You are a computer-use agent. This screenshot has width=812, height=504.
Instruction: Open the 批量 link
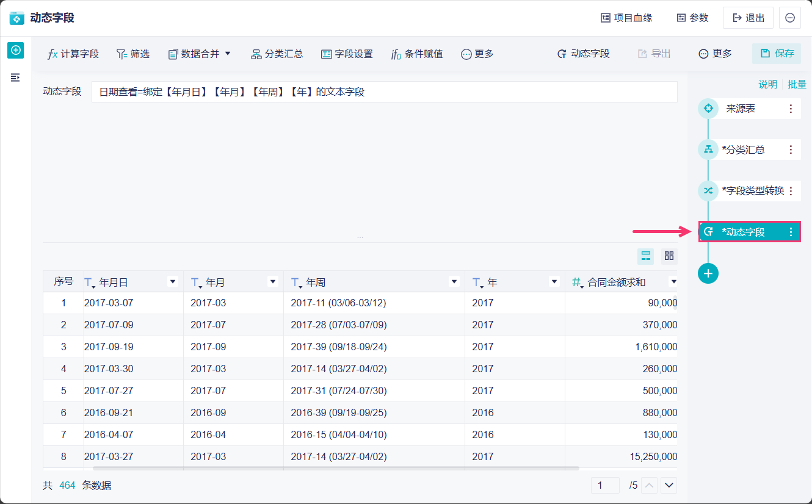(x=797, y=85)
